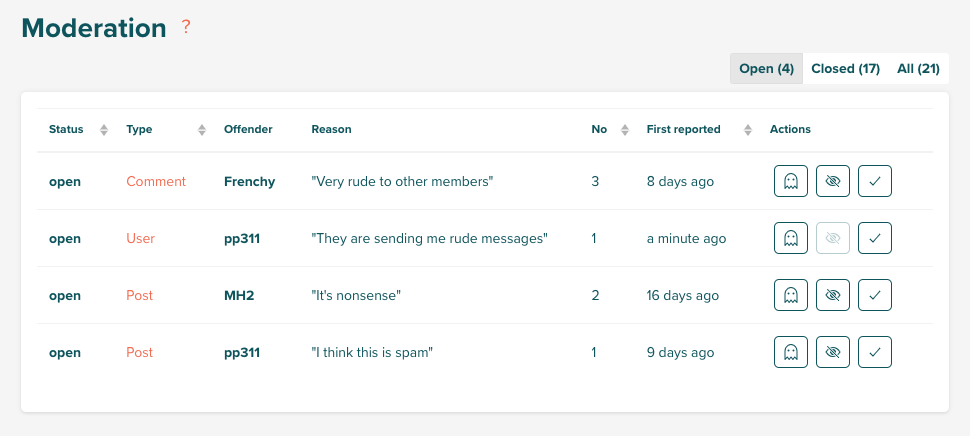
Task: Click the checkmark for the "It's nonsense" report
Action: [875, 295]
